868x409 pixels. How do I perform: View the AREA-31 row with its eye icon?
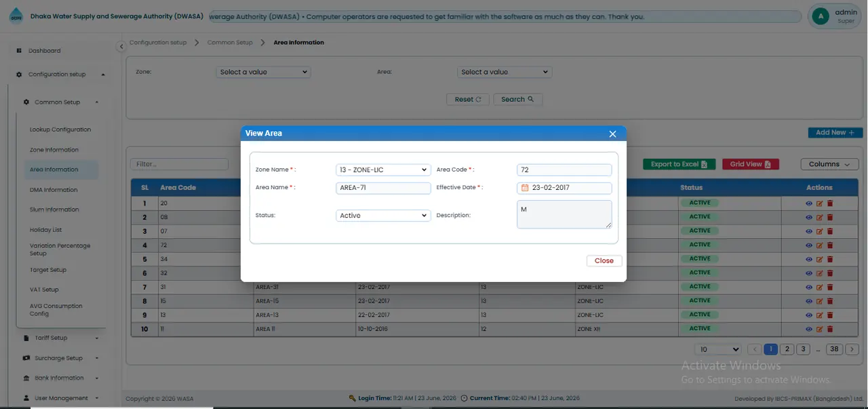(808, 287)
